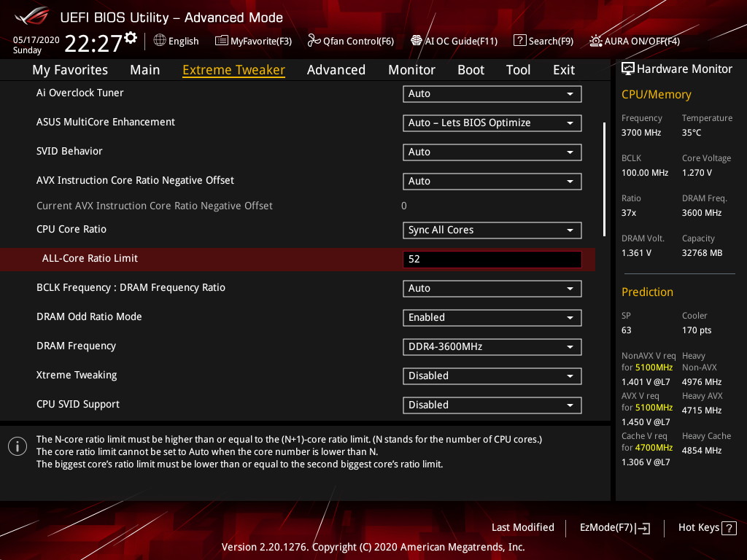Click the 22:27 clock display
Image resolution: width=747 pixels, height=560 pixels.
(x=93, y=43)
